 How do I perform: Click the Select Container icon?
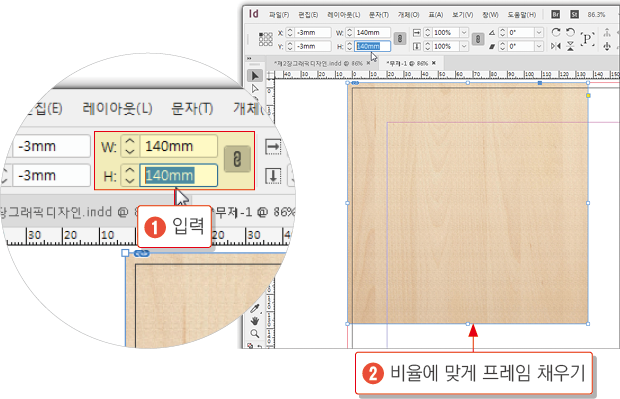[607, 32]
